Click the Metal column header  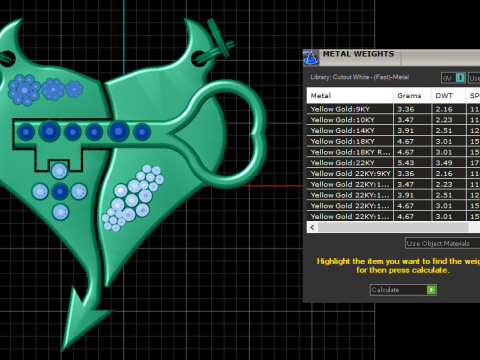click(x=350, y=96)
